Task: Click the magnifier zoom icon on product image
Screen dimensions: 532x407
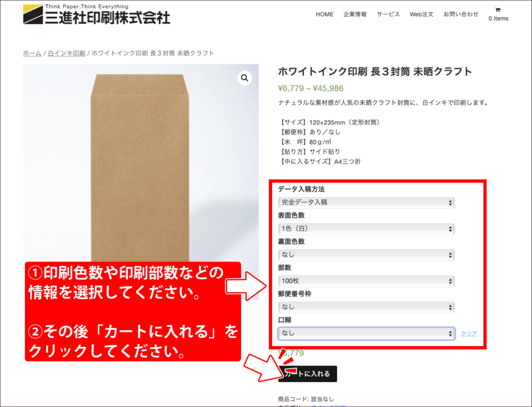Action: pos(244,78)
